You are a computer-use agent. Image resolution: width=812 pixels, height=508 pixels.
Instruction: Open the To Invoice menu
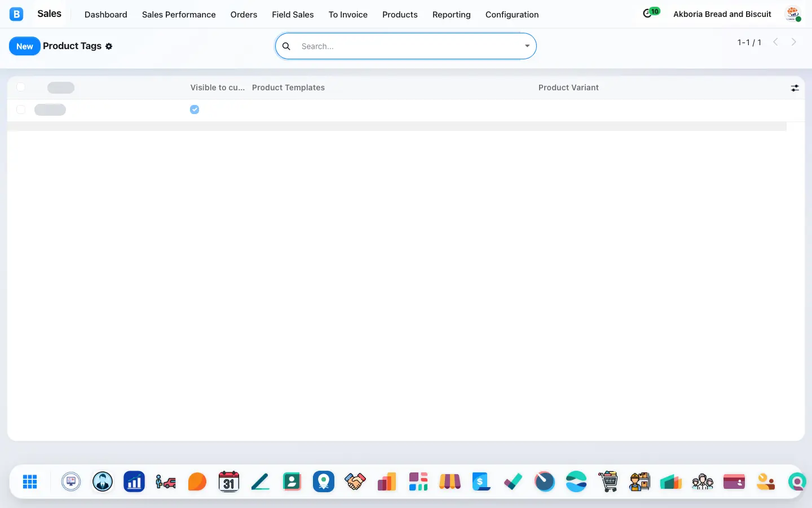coord(348,15)
